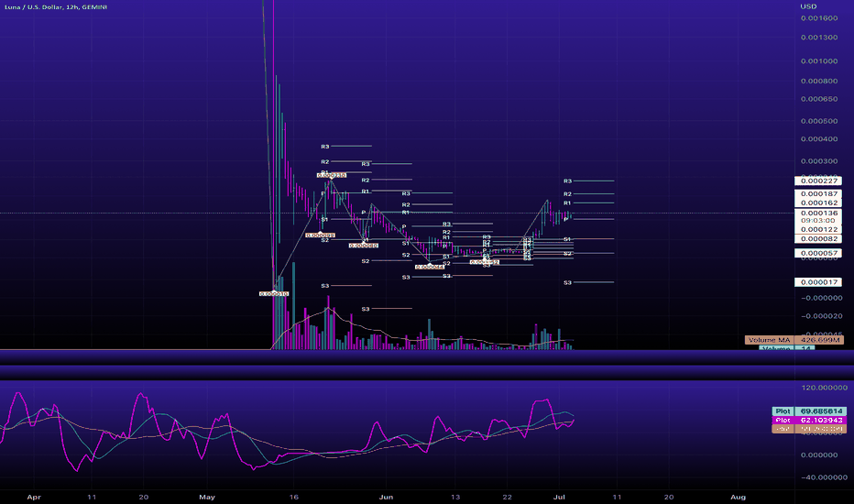Click the S3 label of latest pivot set
This screenshot has width=854, height=504.
tap(567, 283)
